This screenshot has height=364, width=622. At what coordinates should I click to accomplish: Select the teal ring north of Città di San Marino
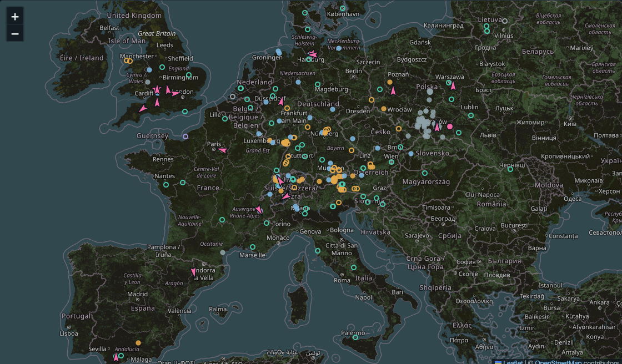pos(317,251)
